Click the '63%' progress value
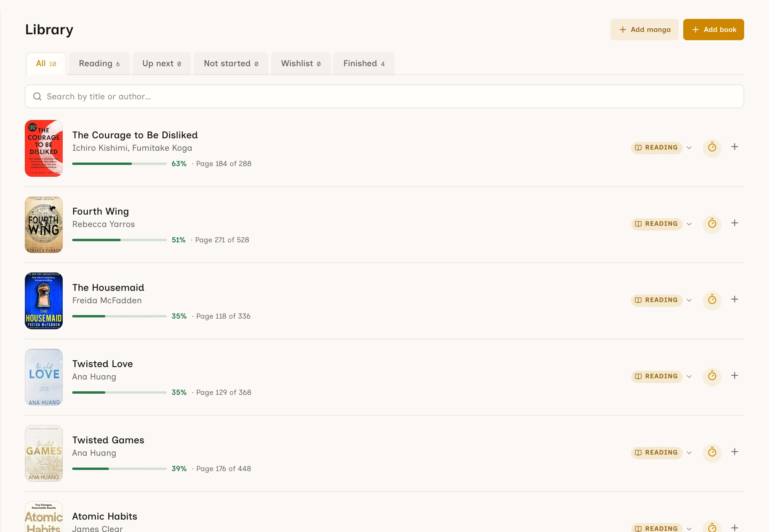This screenshot has width=769, height=532. [179, 164]
